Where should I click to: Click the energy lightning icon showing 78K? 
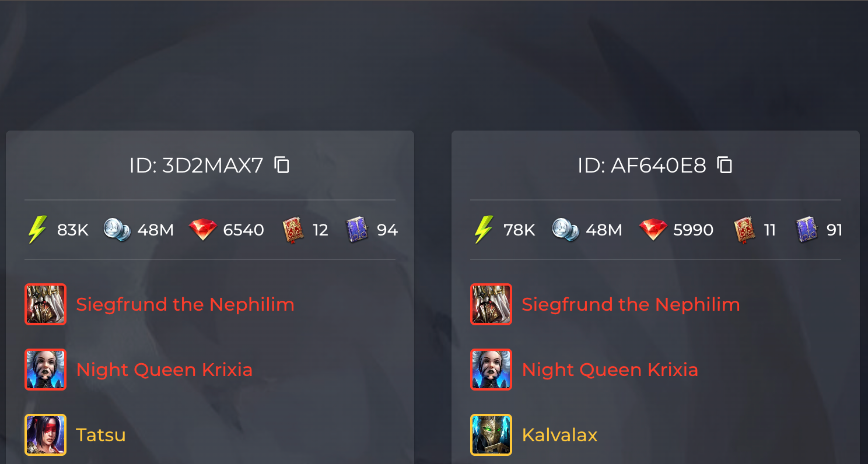coord(484,230)
